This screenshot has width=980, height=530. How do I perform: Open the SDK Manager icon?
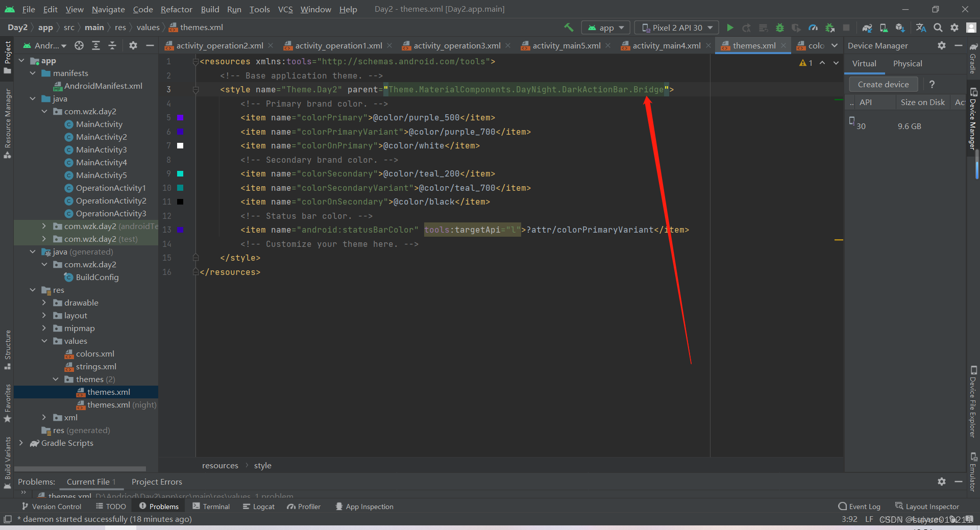tap(900, 28)
